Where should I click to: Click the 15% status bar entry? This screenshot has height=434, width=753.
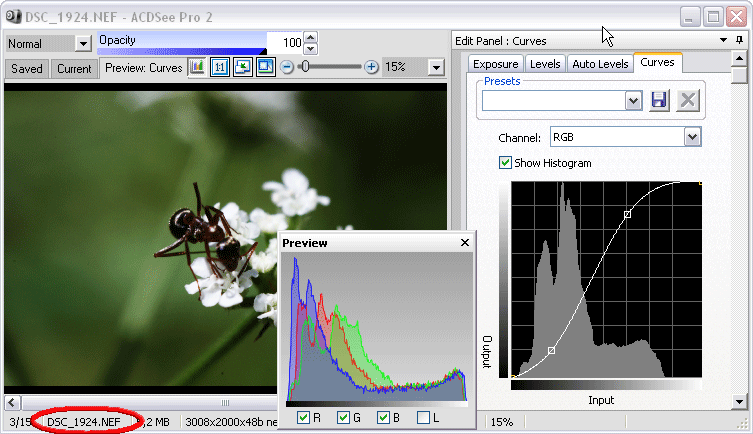(x=501, y=422)
